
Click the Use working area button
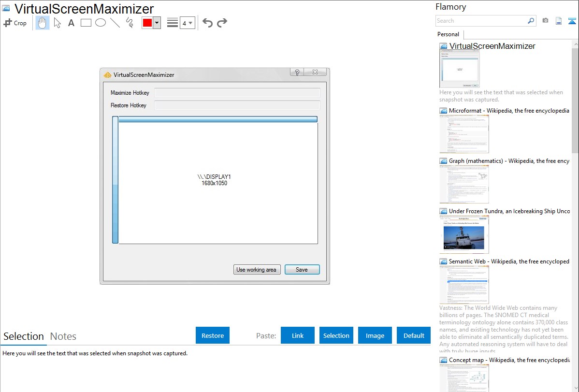pos(257,270)
